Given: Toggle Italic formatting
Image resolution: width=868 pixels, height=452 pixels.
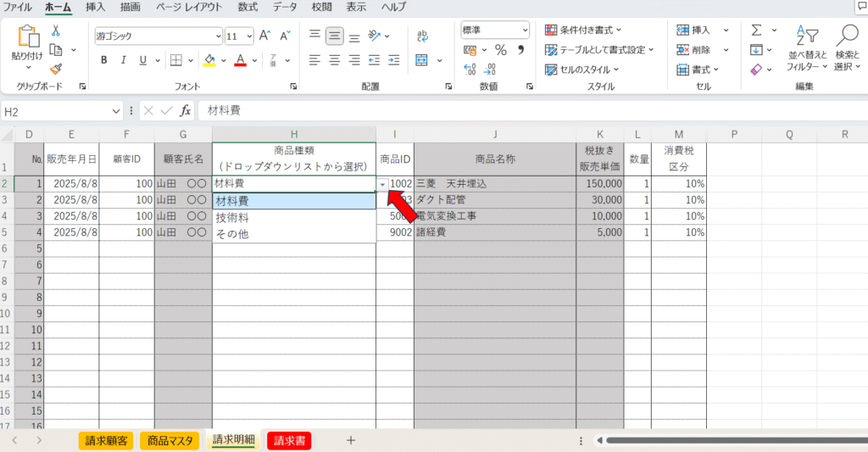Looking at the screenshot, I should [124, 60].
